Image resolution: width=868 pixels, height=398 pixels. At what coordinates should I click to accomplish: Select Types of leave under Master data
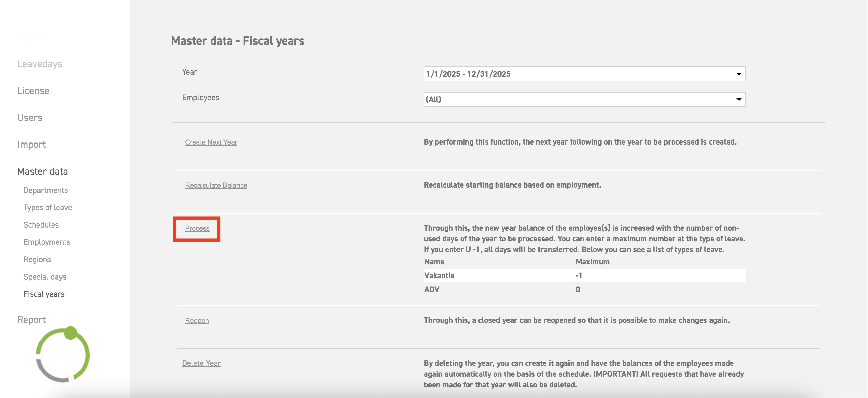coord(47,207)
